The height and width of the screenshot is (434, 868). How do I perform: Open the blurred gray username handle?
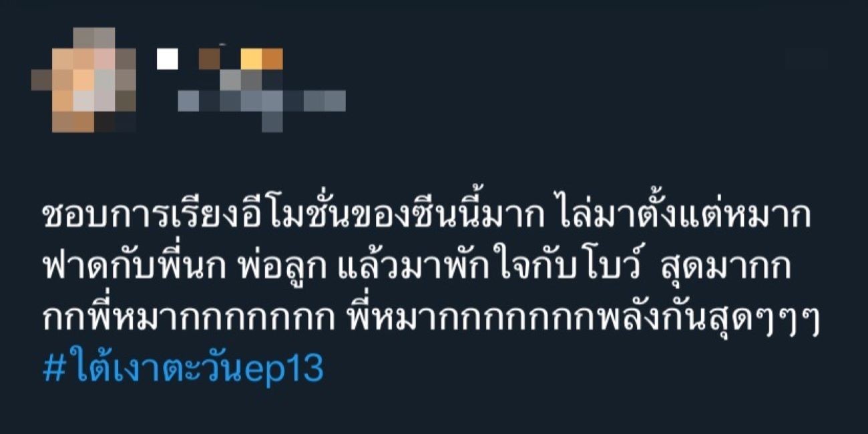click(262, 102)
